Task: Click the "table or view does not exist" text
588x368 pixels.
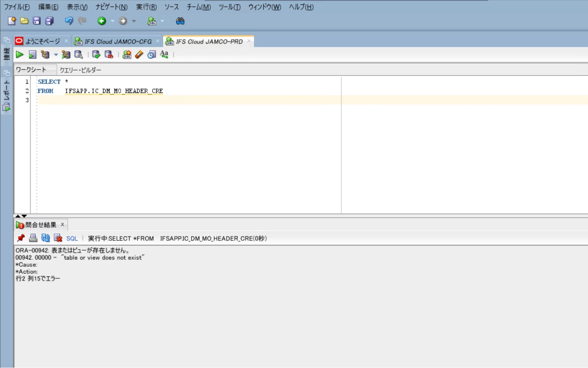Action: [103, 257]
